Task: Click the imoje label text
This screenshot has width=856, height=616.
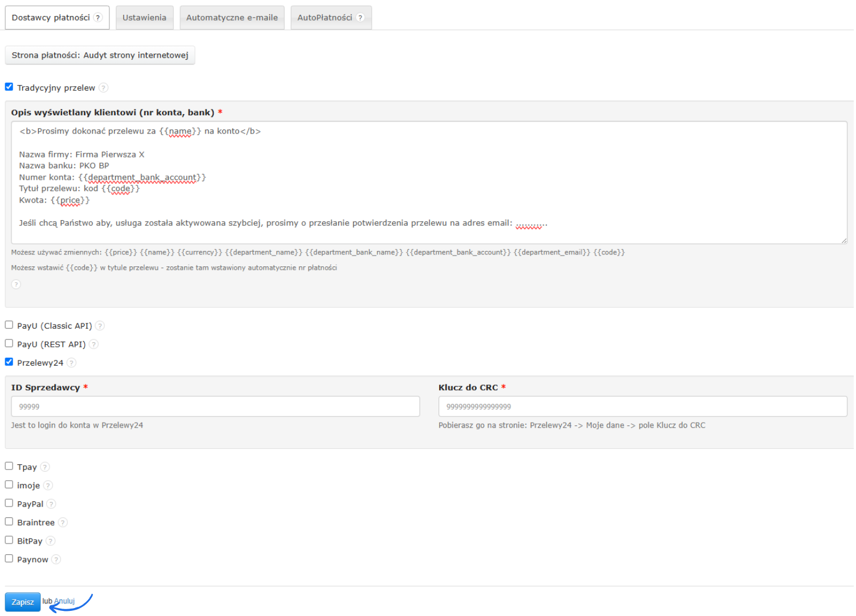Action: [29, 485]
